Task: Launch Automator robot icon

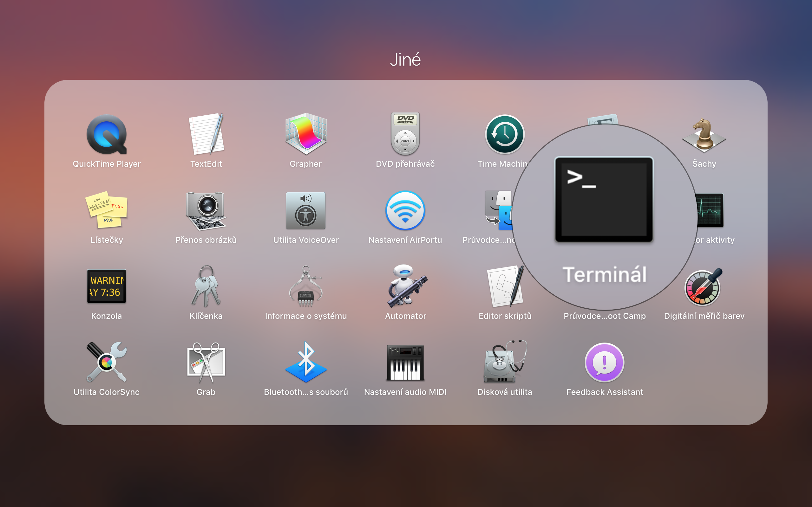Action: click(x=405, y=286)
